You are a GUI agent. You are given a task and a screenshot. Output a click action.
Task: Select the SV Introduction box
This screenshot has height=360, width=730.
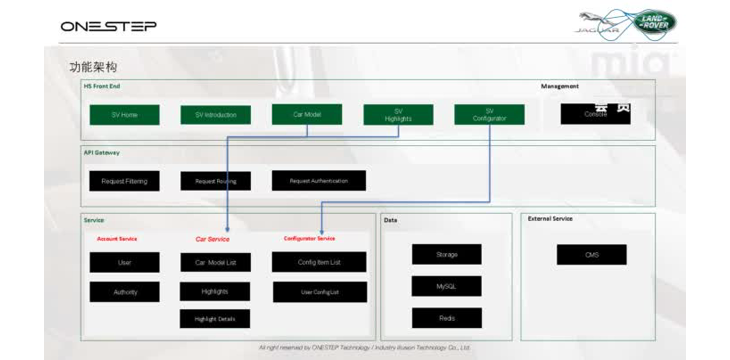pos(216,115)
